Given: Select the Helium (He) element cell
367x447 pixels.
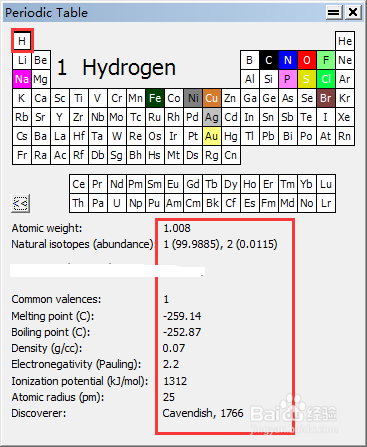Looking at the screenshot, I should 345,41.
